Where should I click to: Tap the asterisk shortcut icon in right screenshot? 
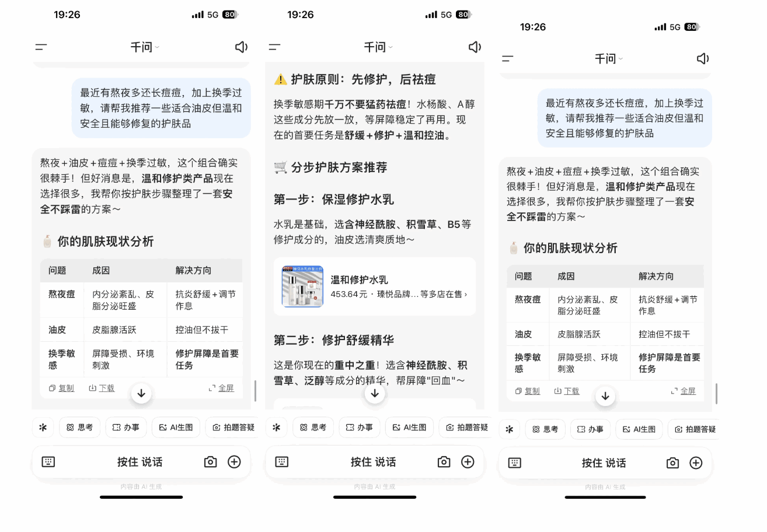pos(509,429)
